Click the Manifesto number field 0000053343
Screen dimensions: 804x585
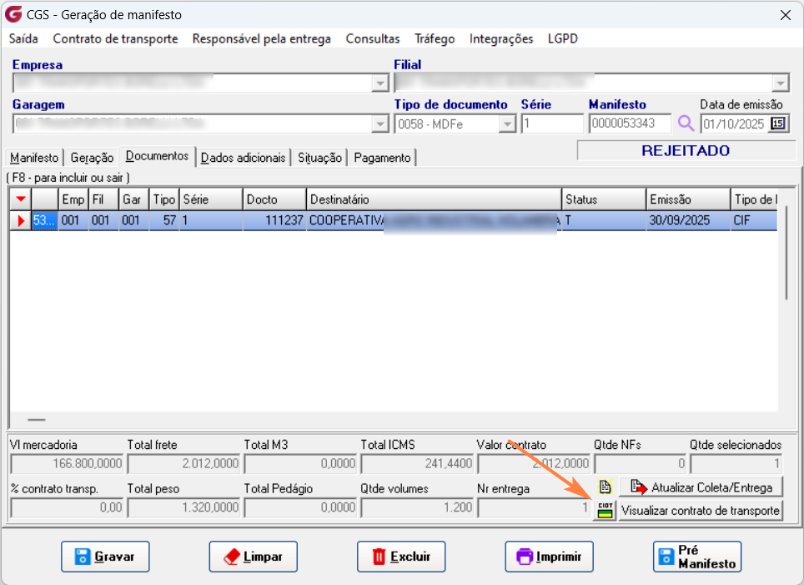[630, 124]
